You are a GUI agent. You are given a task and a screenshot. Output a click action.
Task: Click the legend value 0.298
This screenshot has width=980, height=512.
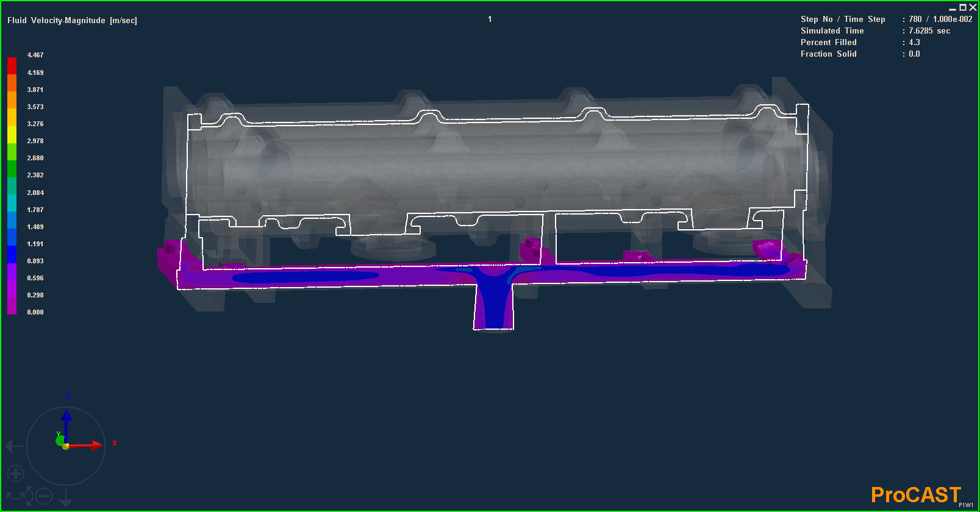35,295
